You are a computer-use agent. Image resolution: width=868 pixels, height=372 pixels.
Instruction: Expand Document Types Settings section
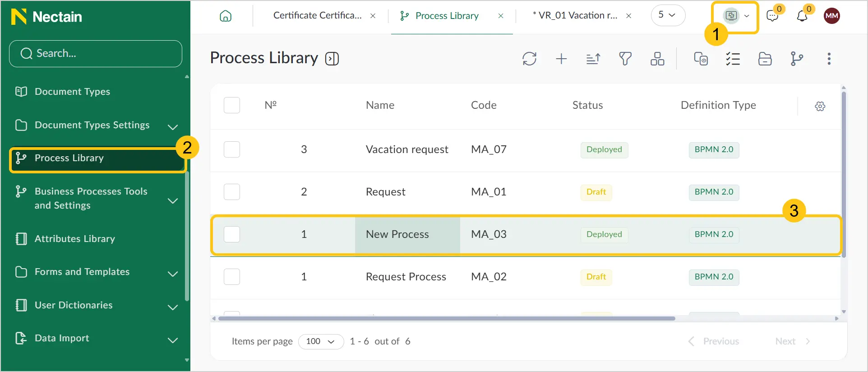[x=173, y=127]
